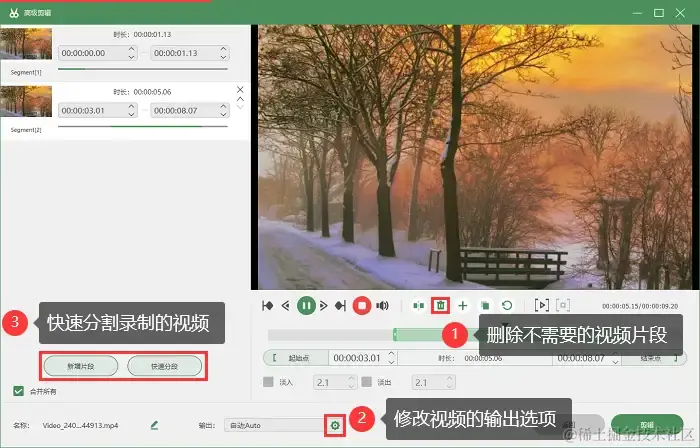Viewport: 700px width, 448px height.
Task: Jump to the segment start marker
Action: tap(268, 306)
